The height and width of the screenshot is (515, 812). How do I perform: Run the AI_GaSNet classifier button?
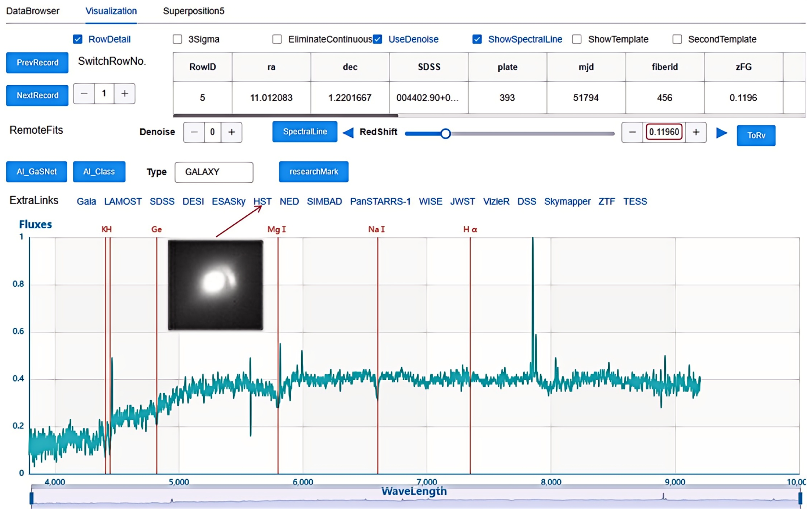pos(37,172)
